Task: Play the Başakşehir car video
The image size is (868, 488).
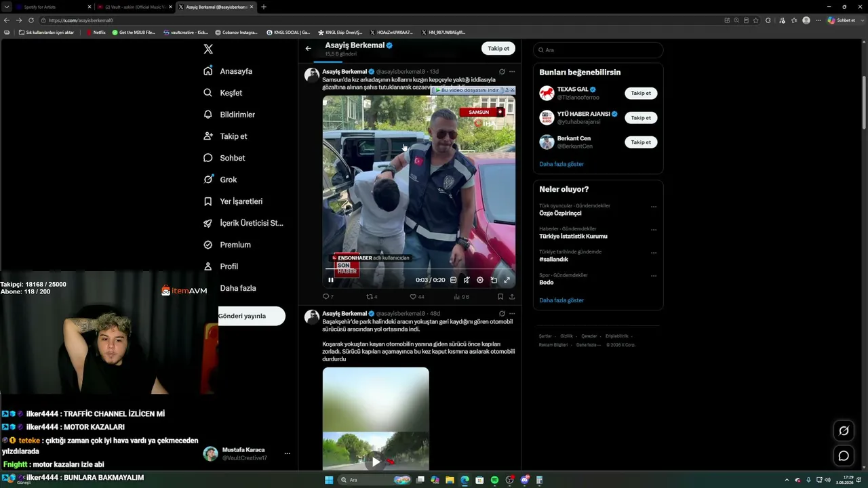Action: pyautogui.click(x=376, y=462)
